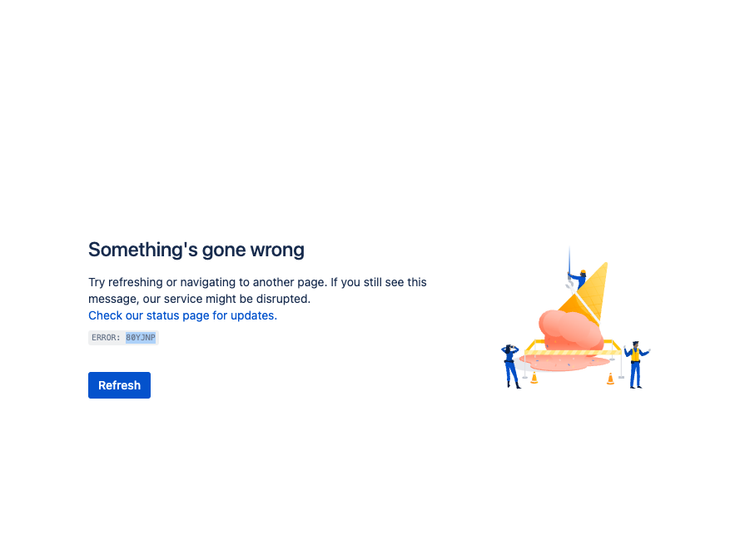The image size is (740, 560).
Task: Click the 'Something's gone wrong' heading
Action: [x=196, y=250]
